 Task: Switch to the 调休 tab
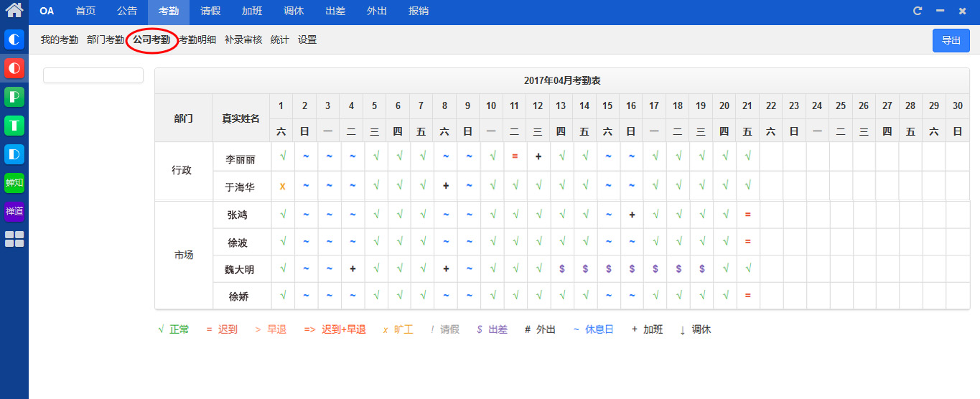[x=294, y=11]
